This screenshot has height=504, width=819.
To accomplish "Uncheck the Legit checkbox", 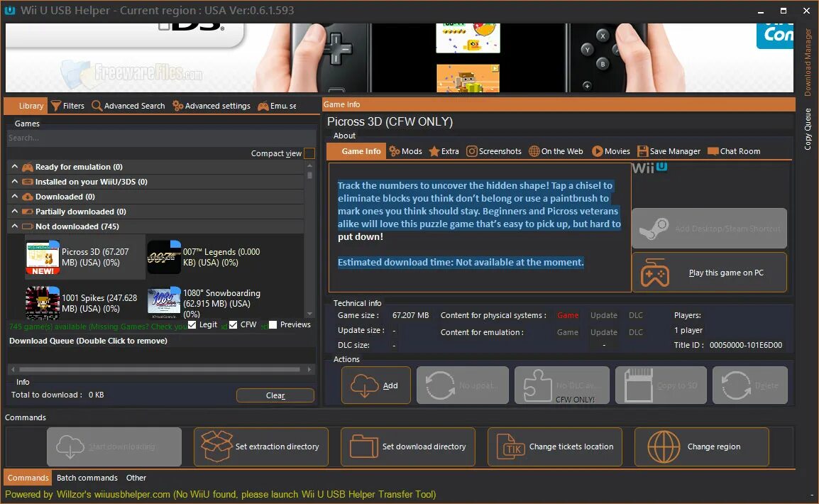I will (x=192, y=325).
